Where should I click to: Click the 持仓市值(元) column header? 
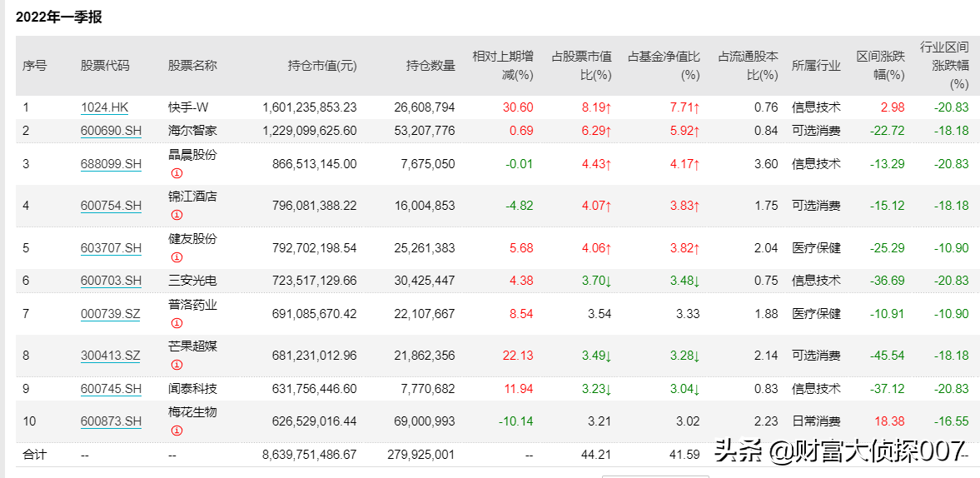click(x=322, y=66)
